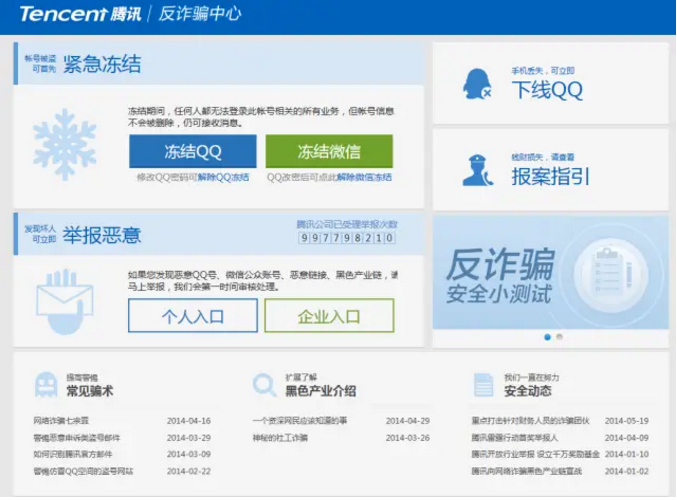Viewport: 677px width, 500px height.
Task: Open the 安全动态 section title
Action: pos(528,391)
